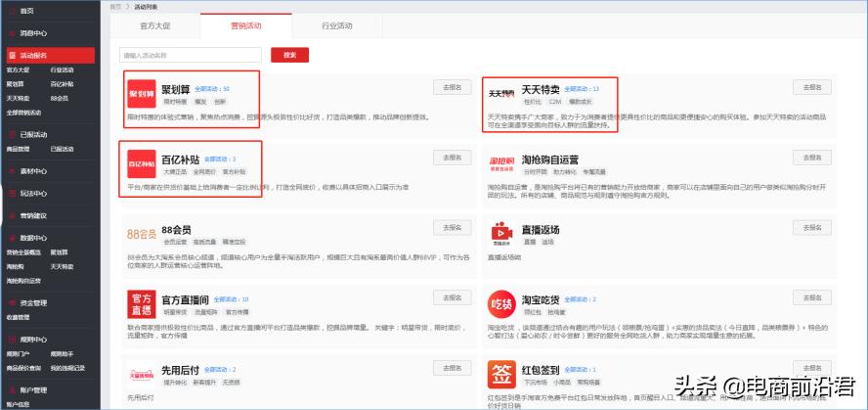This screenshot has height=410, width=868.
Task: Click the icon beside 营销建议 in sidebar
Action: point(12,215)
